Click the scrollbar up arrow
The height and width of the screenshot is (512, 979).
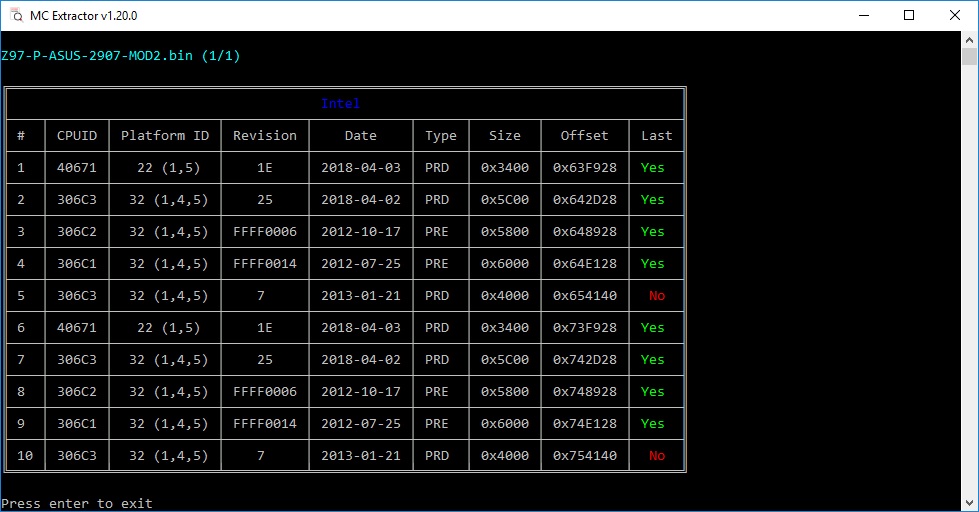point(969,39)
